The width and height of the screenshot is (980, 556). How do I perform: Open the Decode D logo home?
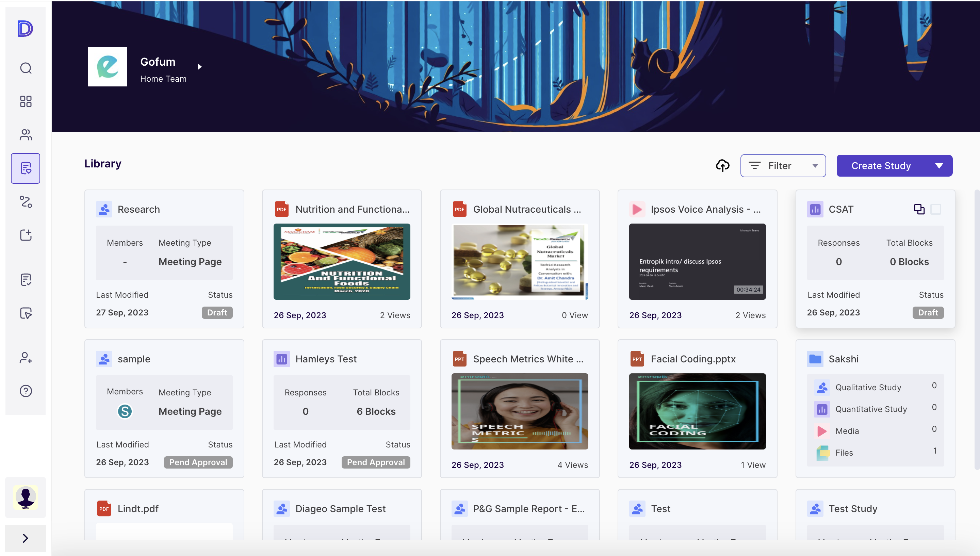pyautogui.click(x=25, y=28)
